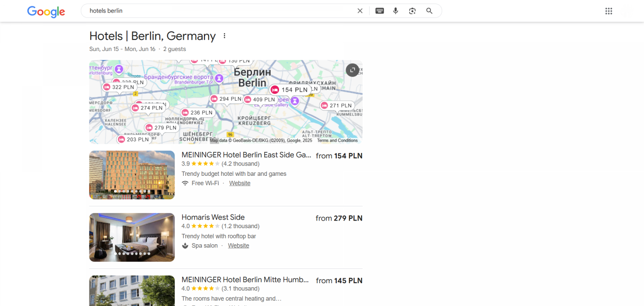The height and width of the screenshot is (306, 644).
Task: Open the on-screen keyboard input tool
Action: click(x=380, y=11)
